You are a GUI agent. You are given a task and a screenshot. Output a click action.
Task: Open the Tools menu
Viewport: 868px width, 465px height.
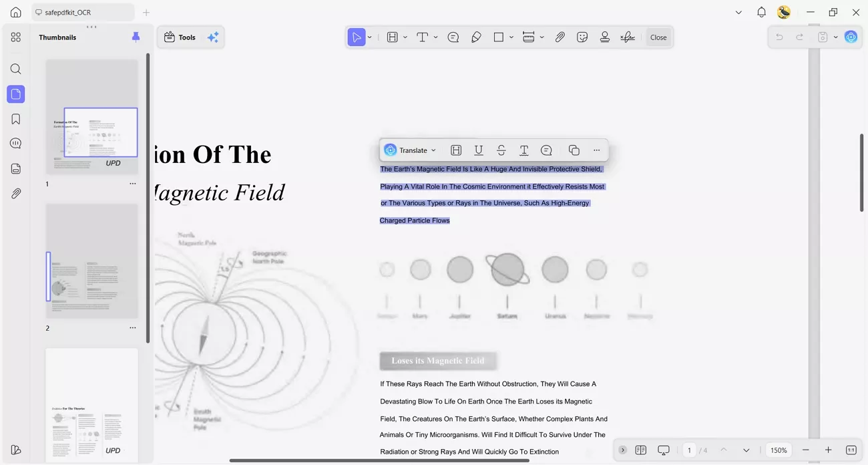click(179, 37)
